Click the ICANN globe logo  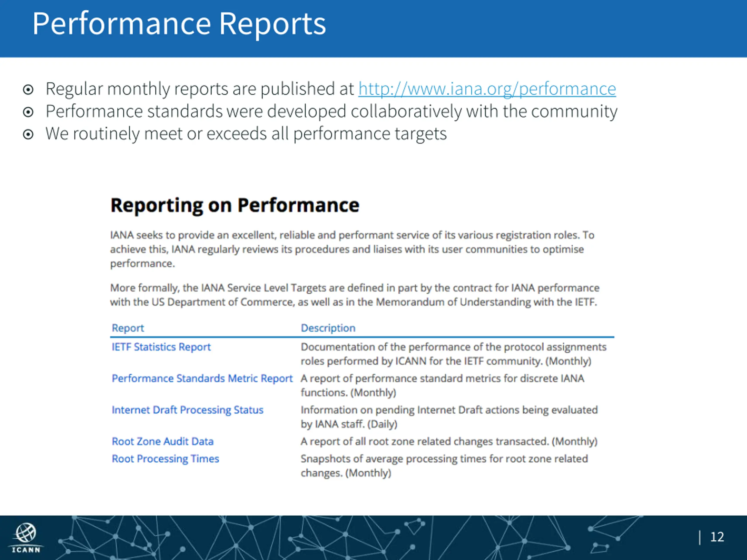26,538
